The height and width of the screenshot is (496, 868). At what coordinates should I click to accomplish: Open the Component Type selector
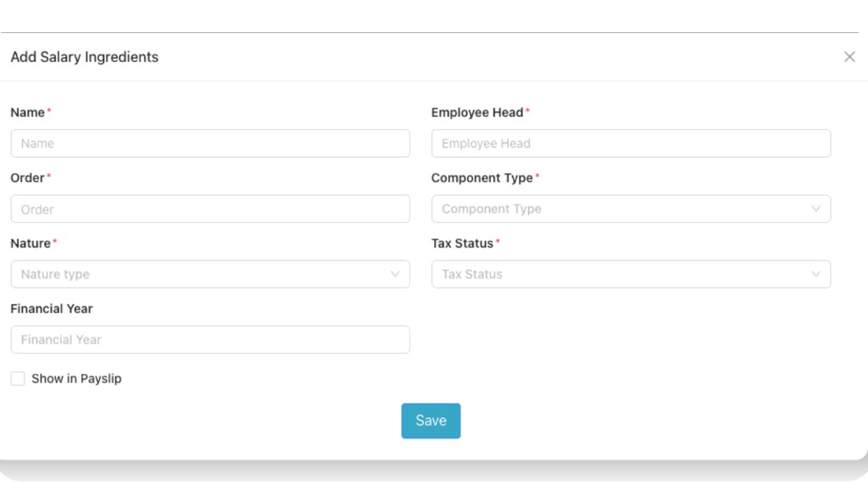[632, 209]
